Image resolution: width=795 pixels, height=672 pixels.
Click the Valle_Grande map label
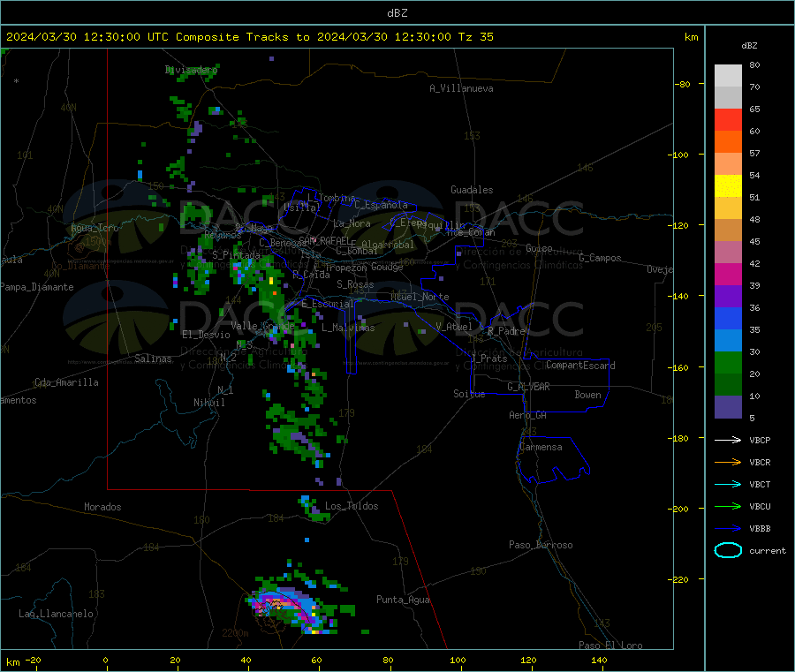(262, 326)
